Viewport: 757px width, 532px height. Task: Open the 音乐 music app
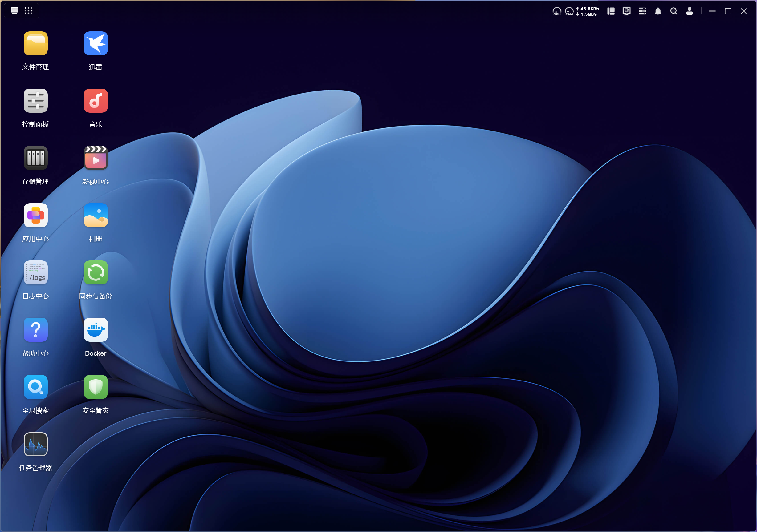96,101
